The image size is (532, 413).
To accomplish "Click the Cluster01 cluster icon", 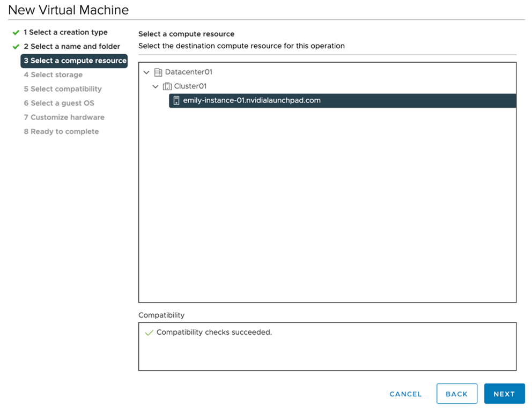I will tap(167, 86).
